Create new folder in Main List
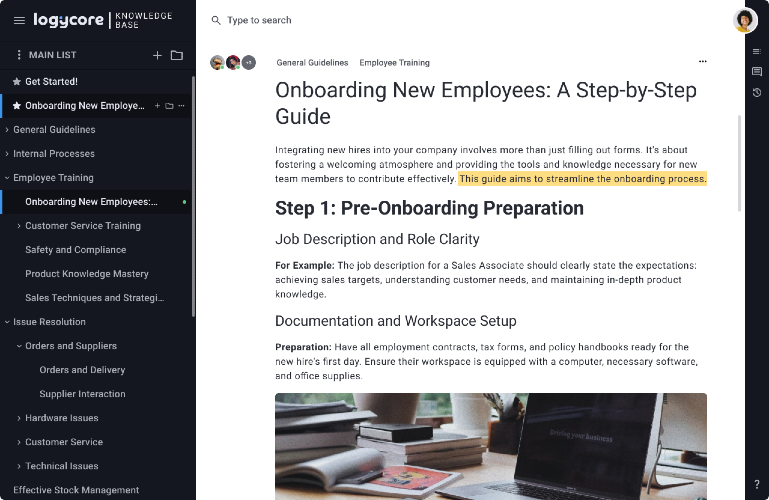Screen dimensions: 769x500 pos(177,55)
